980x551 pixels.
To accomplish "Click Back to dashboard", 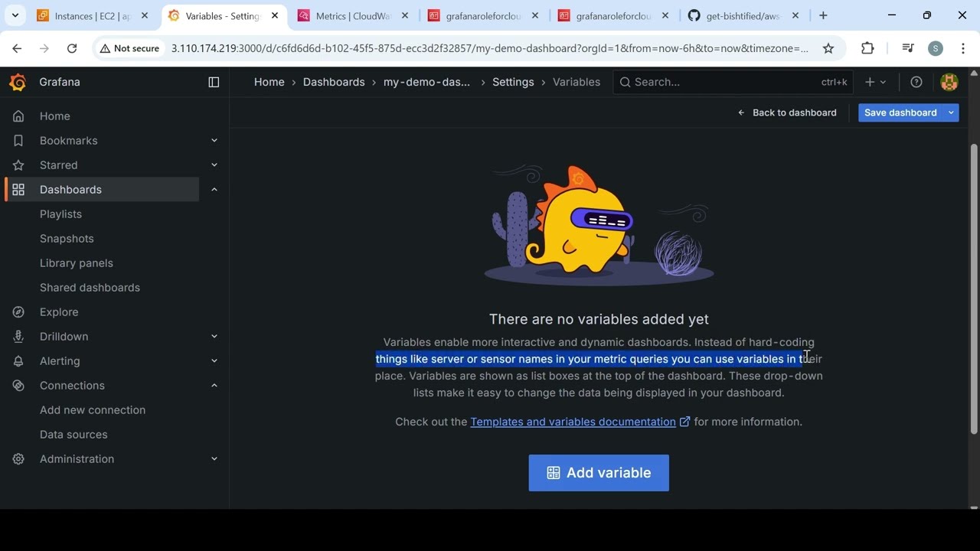I will [787, 112].
